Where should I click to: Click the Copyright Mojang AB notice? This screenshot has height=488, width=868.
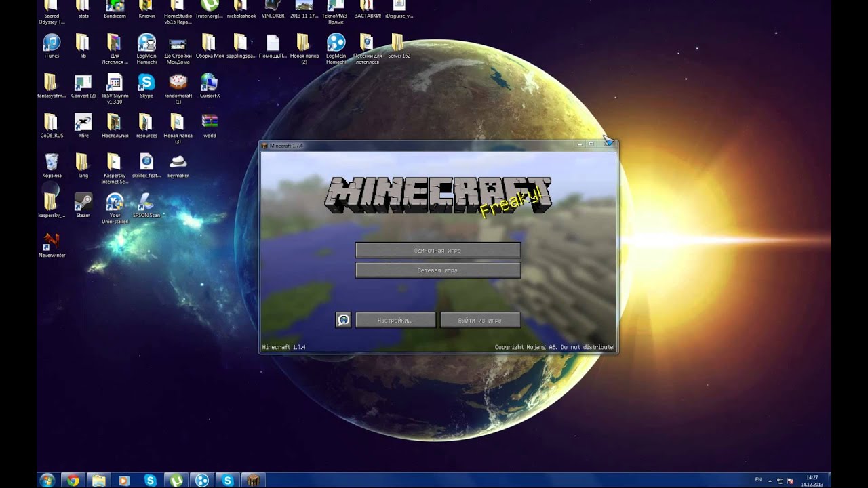click(555, 347)
